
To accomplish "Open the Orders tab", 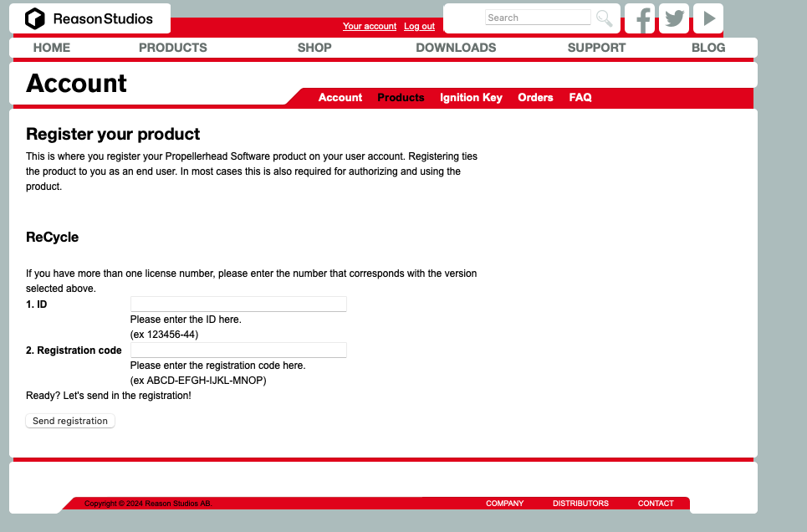I will click(535, 98).
